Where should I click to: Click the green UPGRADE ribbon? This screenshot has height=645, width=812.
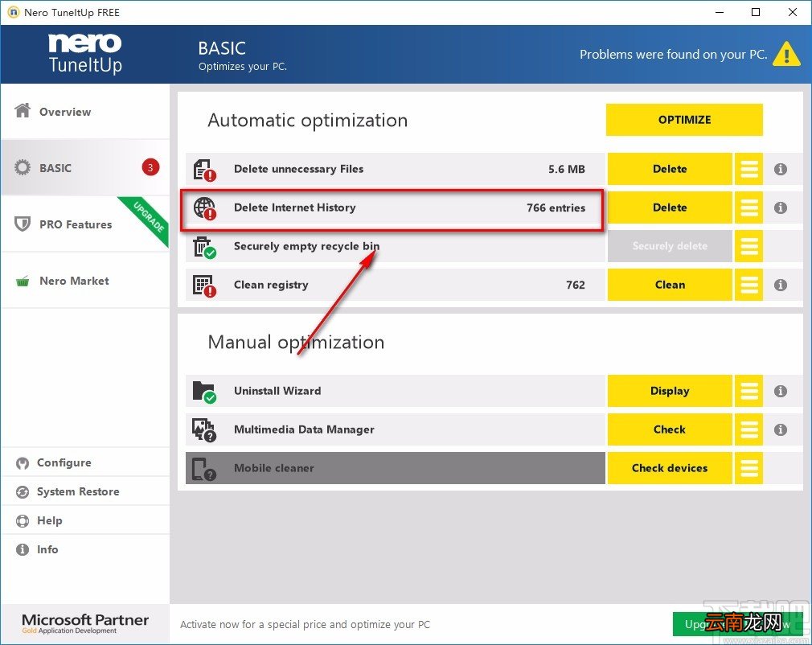tap(148, 218)
